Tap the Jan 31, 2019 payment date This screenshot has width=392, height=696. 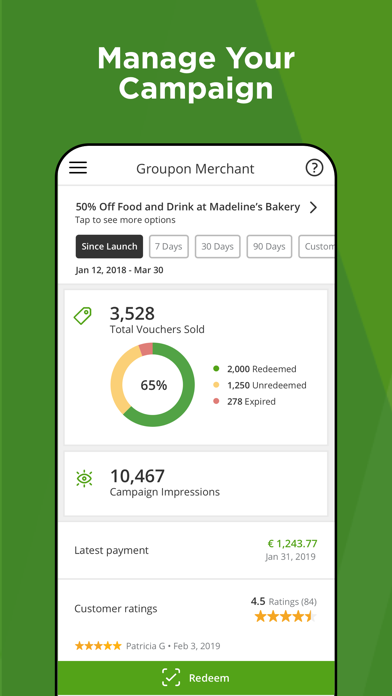pyautogui.click(x=291, y=557)
